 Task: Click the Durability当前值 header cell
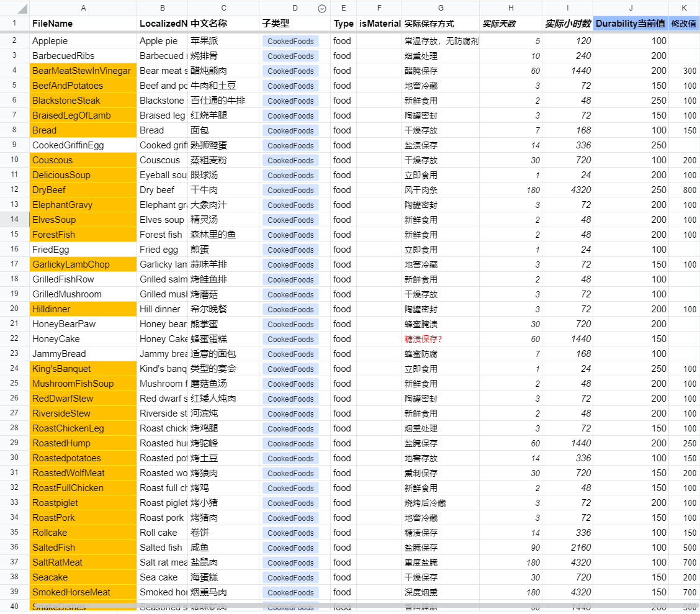point(630,24)
